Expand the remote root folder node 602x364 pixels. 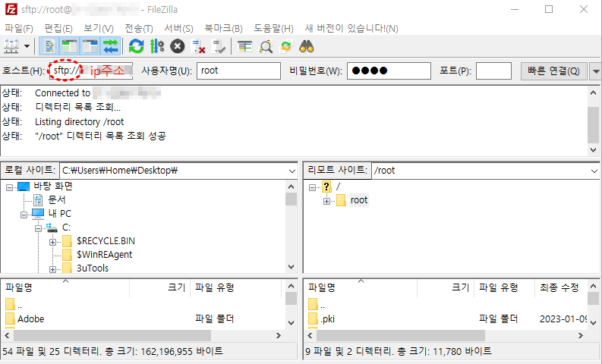pyautogui.click(x=326, y=201)
